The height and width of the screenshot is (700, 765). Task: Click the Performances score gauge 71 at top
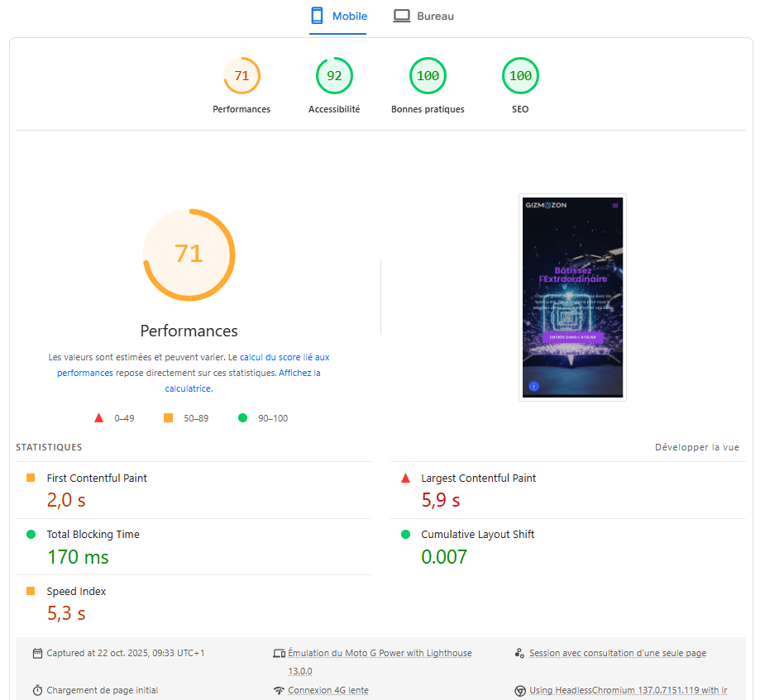241,77
